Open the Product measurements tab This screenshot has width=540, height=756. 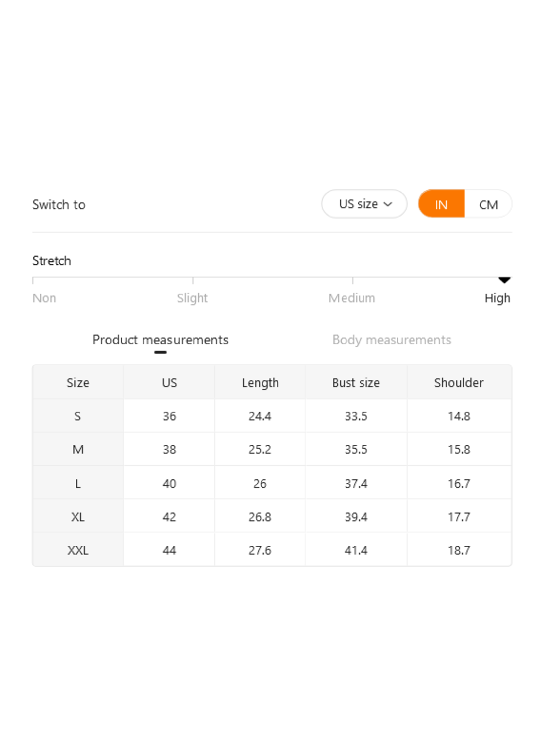(160, 340)
